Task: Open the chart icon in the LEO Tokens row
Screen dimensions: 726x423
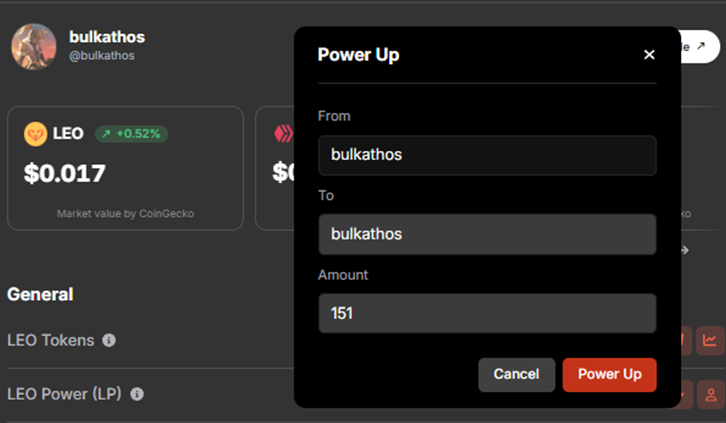Action: [710, 340]
